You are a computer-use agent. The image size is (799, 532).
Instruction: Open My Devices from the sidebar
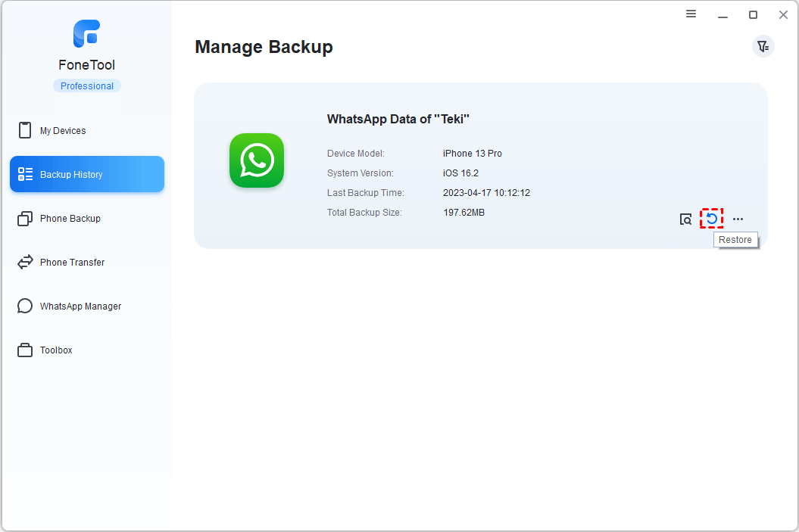[x=61, y=130]
